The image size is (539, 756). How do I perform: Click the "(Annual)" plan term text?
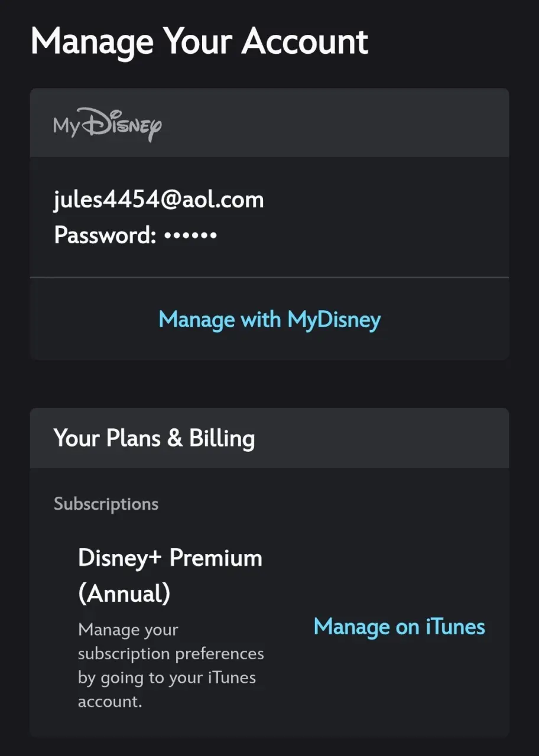pyautogui.click(x=124, y=594)
